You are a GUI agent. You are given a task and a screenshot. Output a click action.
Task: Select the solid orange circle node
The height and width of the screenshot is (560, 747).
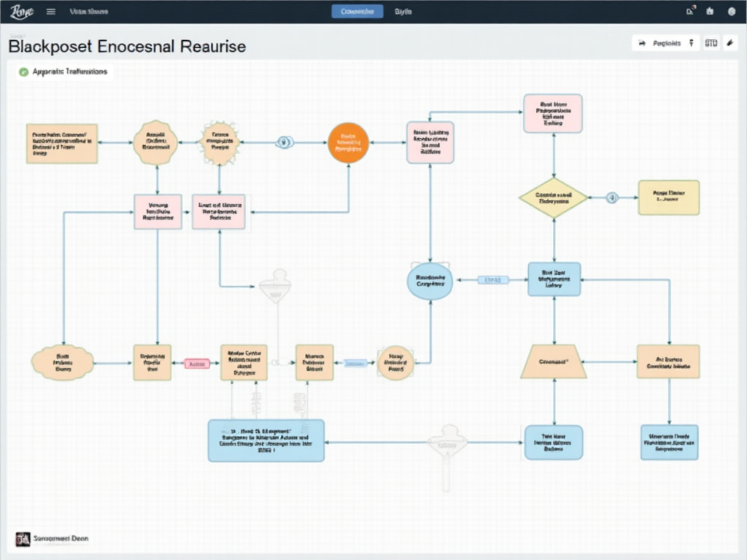tap(349, 143)
